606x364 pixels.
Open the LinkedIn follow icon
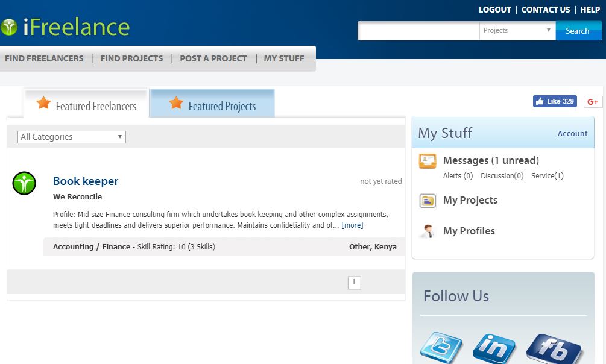pyautogui.click(x=494, y=348)
